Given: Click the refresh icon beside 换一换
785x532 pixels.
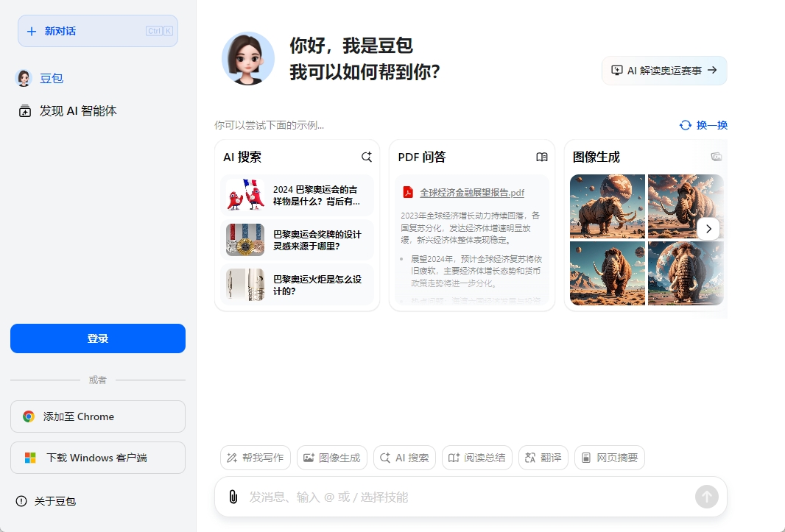Looking at the screenshot, I should click(686, 125).
